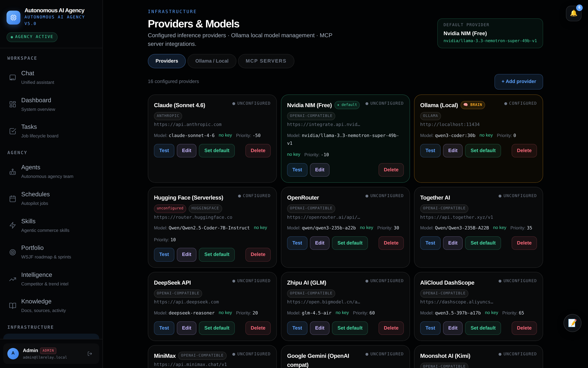Click the Portfolio target icon
Screen dimensions: 588x368
coord(13,252)
